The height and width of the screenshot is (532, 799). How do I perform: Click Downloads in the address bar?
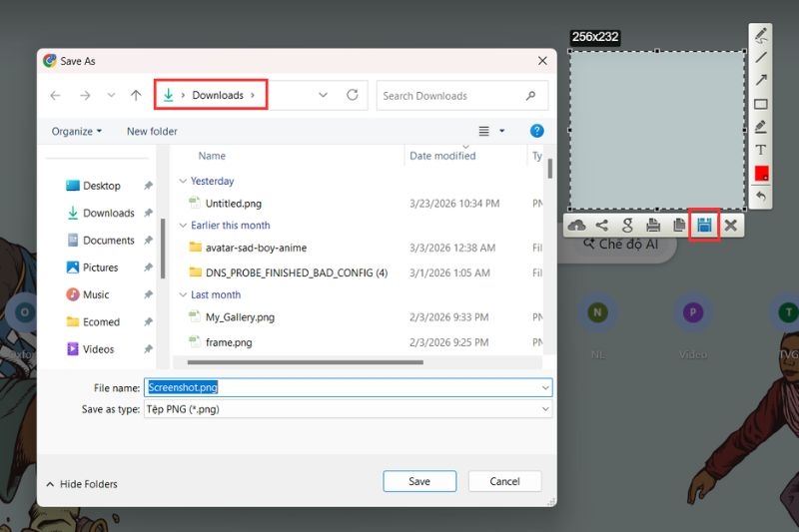click(218, 95)
